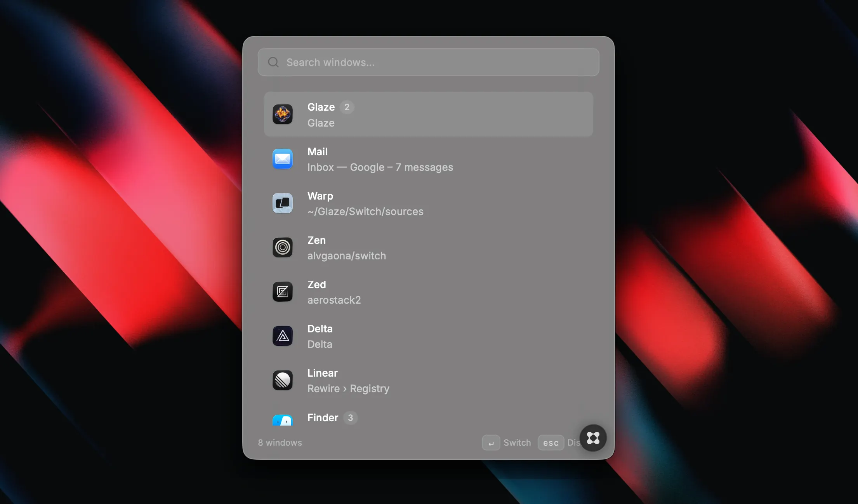This screenshot has height=504, width=858.
Task: Click the magnifier search icon
Action: pos(273,62)
